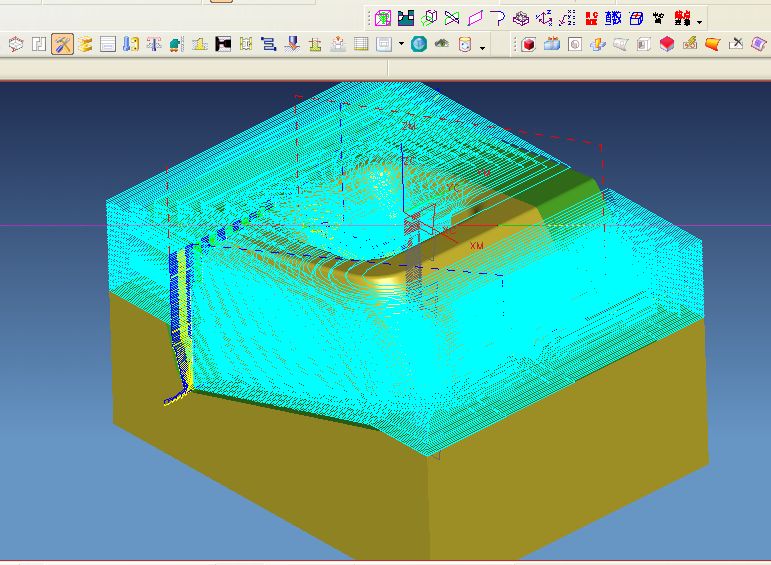Click the highlighted hammer and screwdriver icon
The height and width of the screenshot is (565, 771).
tap(62, 44)
